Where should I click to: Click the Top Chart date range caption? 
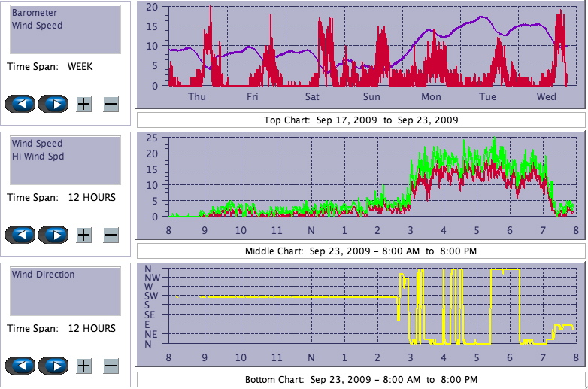(361, 120)
